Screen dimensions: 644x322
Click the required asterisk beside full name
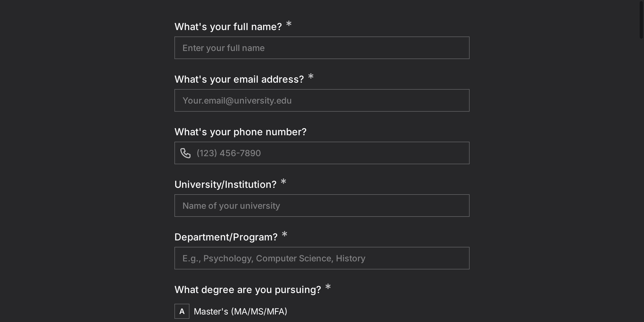pos(289,24)
